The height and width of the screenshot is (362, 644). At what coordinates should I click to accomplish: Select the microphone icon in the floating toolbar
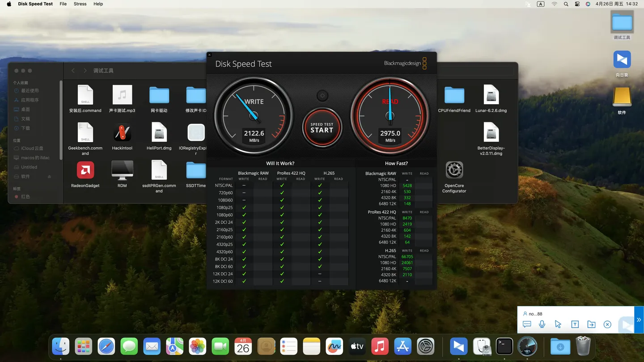[542, 324]
